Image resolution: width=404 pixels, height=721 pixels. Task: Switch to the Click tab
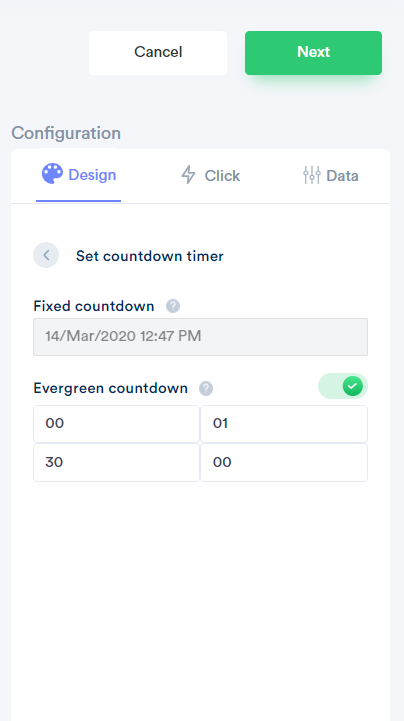tap(211, 175)
